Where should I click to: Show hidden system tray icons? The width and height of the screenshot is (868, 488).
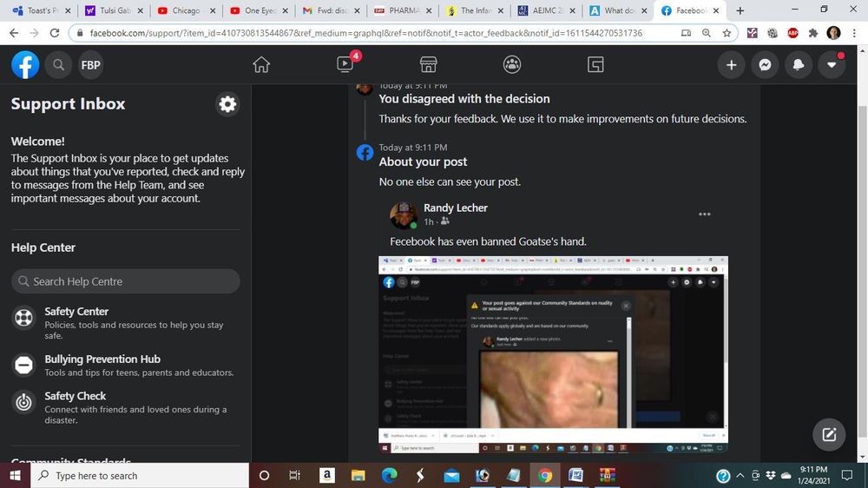[740, 475]
